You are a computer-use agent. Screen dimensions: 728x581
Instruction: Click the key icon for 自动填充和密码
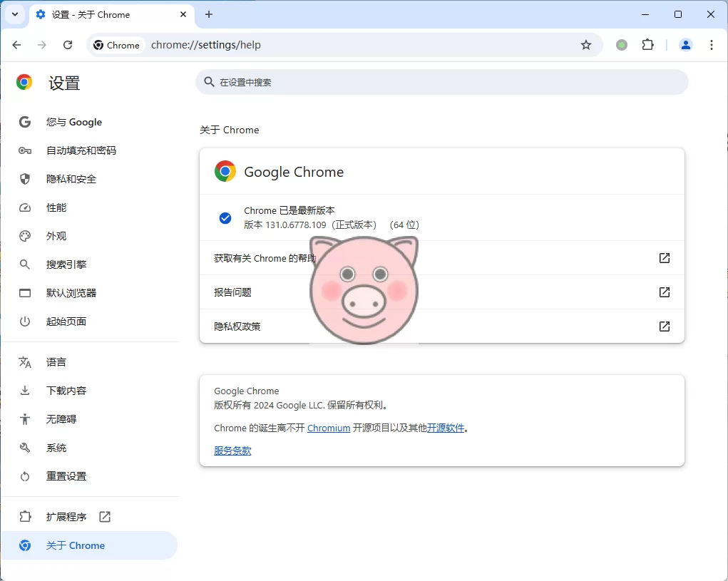point(25,150)
